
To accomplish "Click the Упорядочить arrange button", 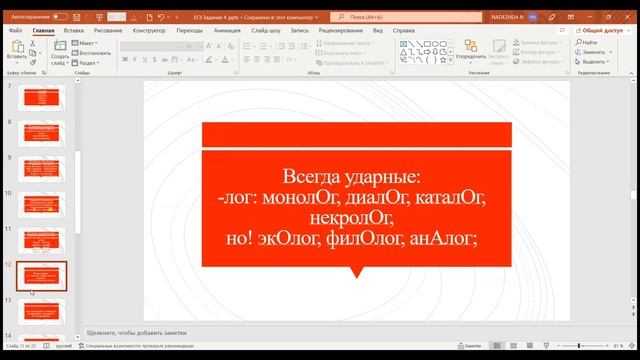I will click(x=471, y=51).
